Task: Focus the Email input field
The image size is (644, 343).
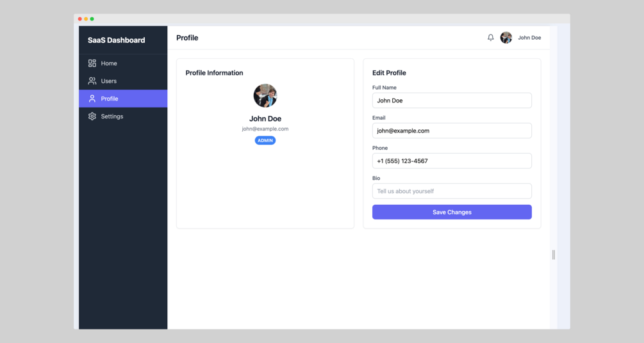Action: click(452, 131)
